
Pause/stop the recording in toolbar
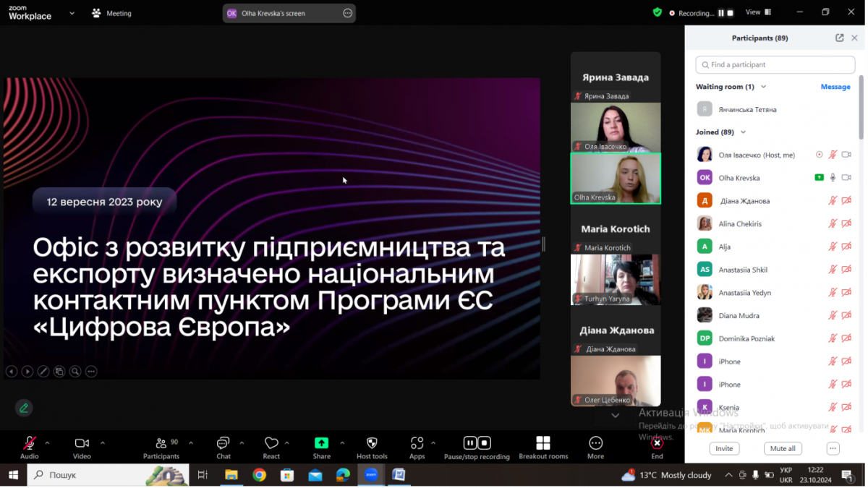coord(477,443)
